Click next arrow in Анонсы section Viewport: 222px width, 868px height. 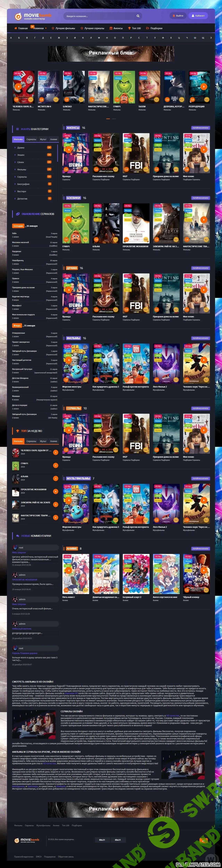(x=203, y=149)
